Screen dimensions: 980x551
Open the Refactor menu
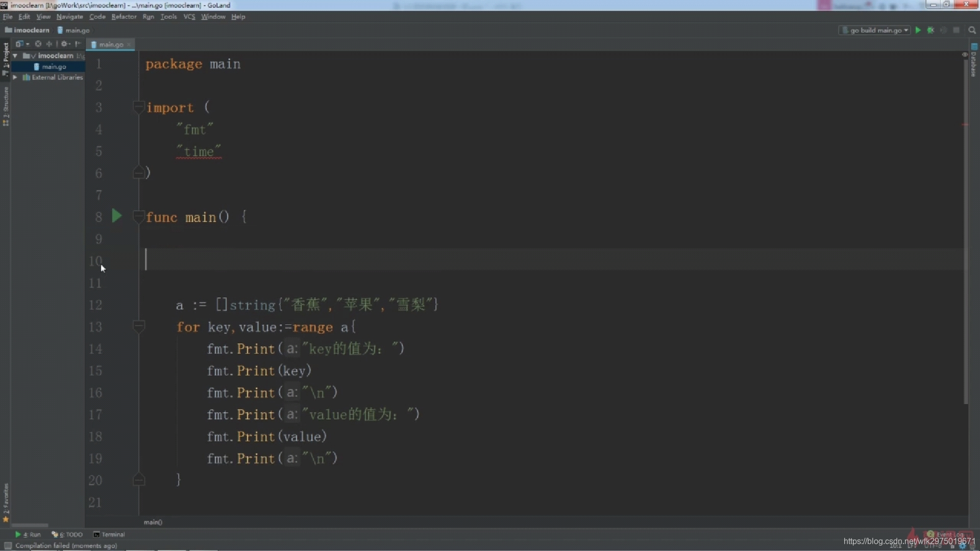coord(124,17)
